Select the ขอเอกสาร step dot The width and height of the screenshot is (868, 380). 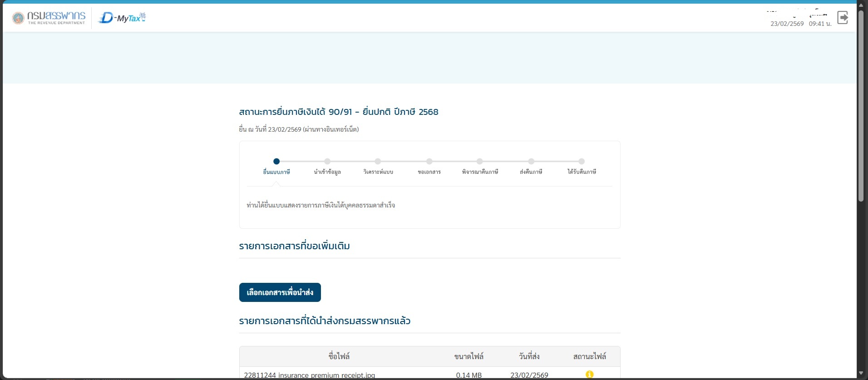click(x=429, y=161)
